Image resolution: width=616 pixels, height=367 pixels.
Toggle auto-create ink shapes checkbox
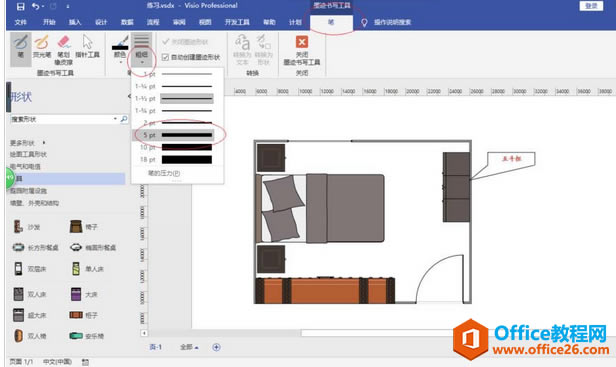click(165, 57)
